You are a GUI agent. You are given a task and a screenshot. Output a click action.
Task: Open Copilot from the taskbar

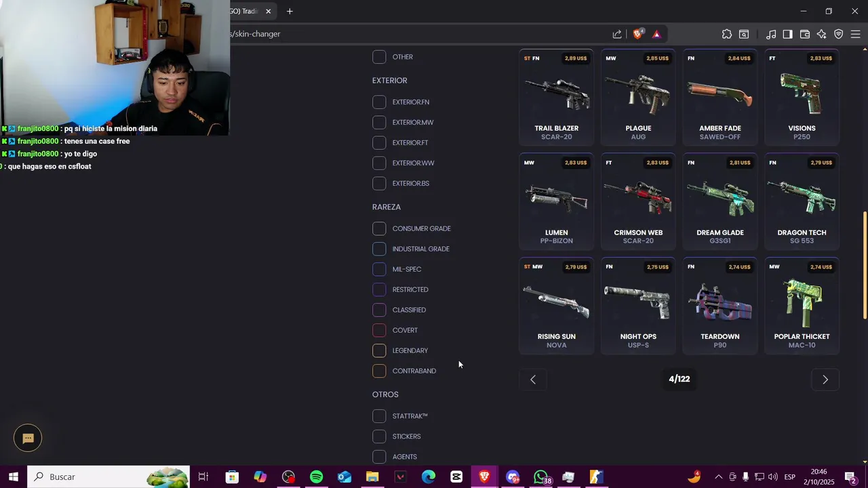260,477
